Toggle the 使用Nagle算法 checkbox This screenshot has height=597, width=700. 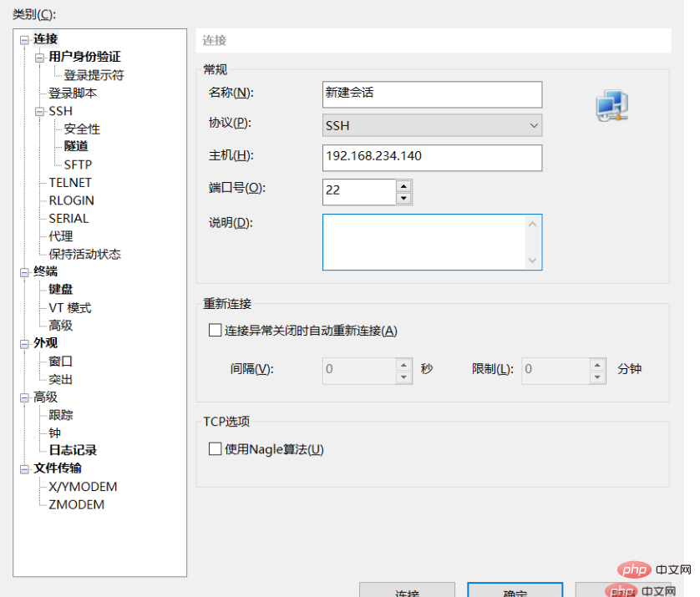(x=216, y=448)
